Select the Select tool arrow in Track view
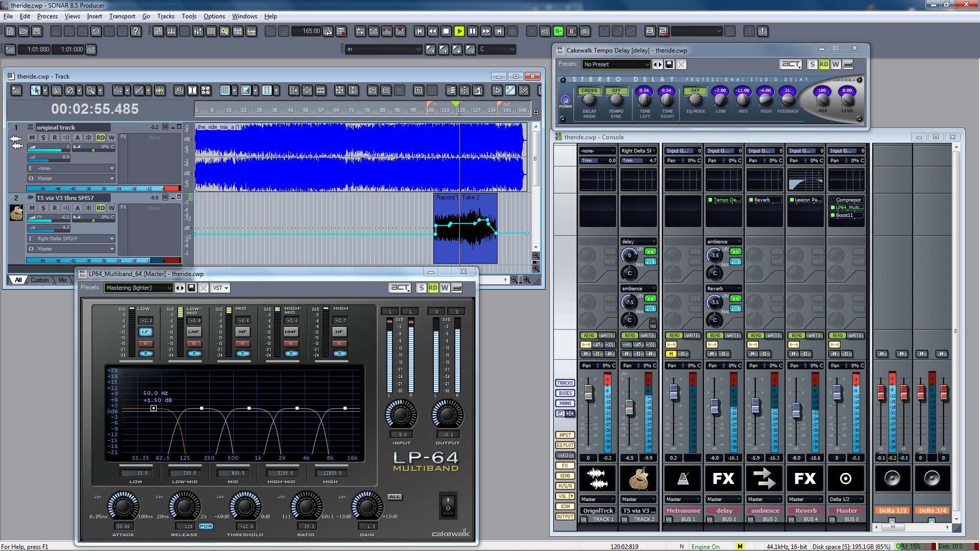The image size is (980, 551). [x=35, y=90]
